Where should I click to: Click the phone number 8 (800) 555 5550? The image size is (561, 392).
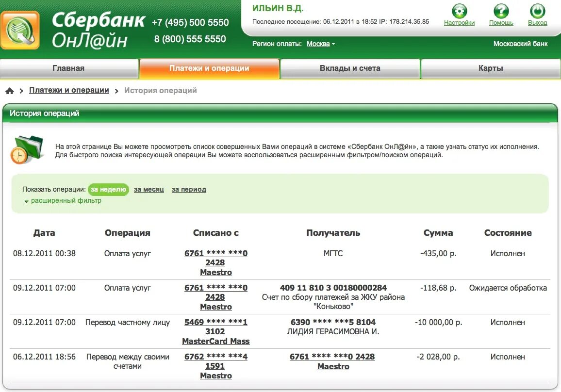pos(190,39)
